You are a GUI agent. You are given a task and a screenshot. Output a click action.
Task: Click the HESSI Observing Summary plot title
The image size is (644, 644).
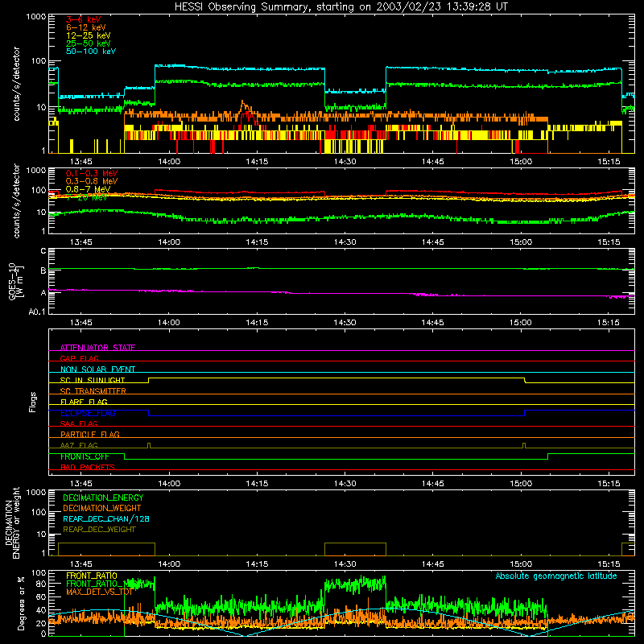(341, 6)
